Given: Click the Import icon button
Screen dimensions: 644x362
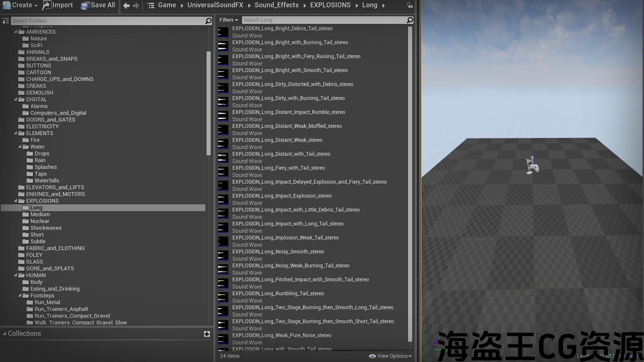Looking at the screenshot, I should 47,5.
